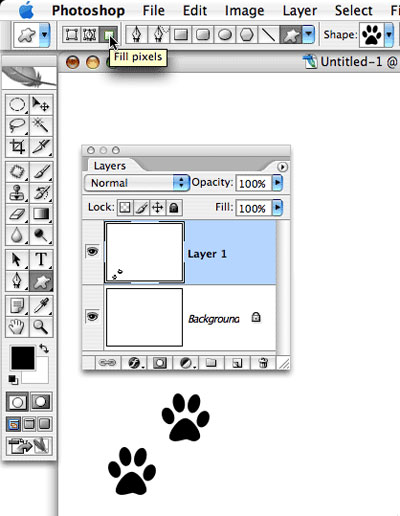Open the Fill slider arrow
This screenshot has height=516, width=400.
click(277, 208)
